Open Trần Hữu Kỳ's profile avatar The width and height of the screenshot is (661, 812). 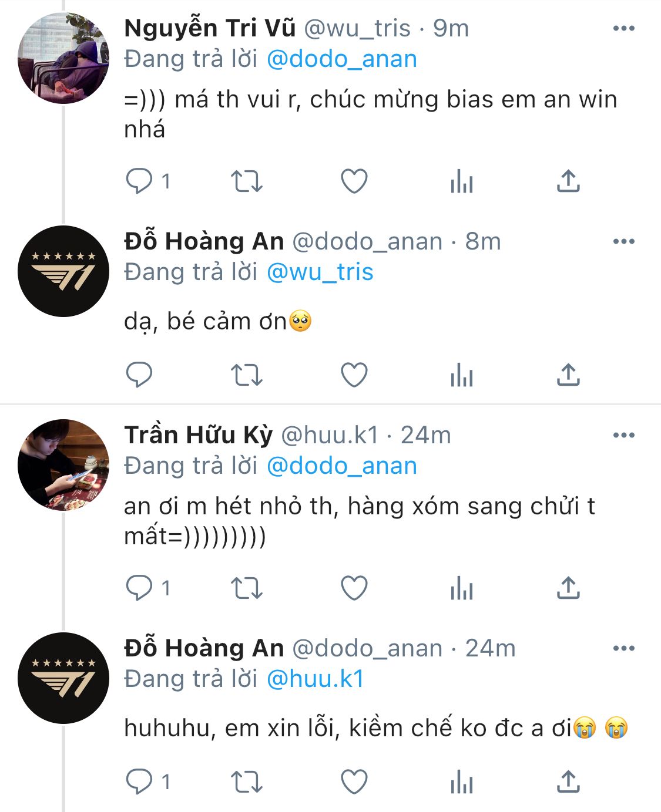(63, 465)
